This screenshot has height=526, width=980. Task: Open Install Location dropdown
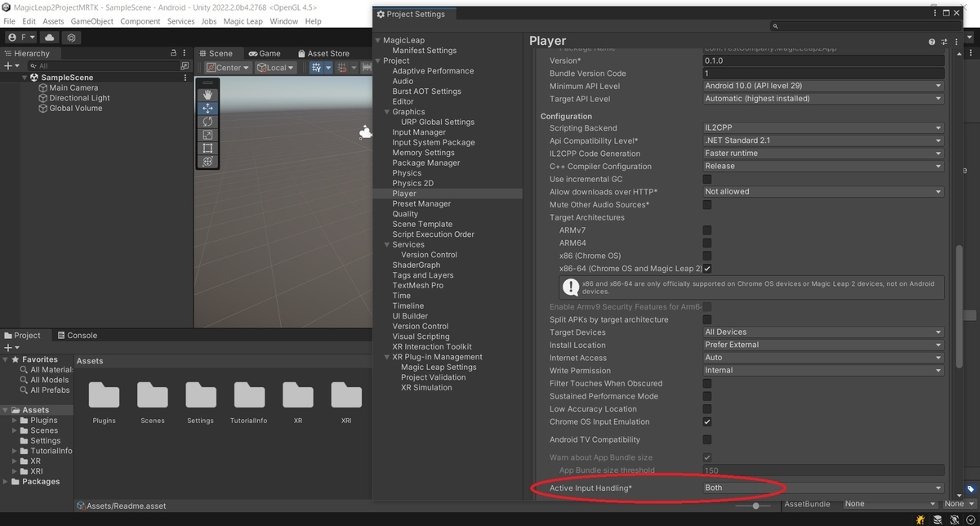point(823,345)
